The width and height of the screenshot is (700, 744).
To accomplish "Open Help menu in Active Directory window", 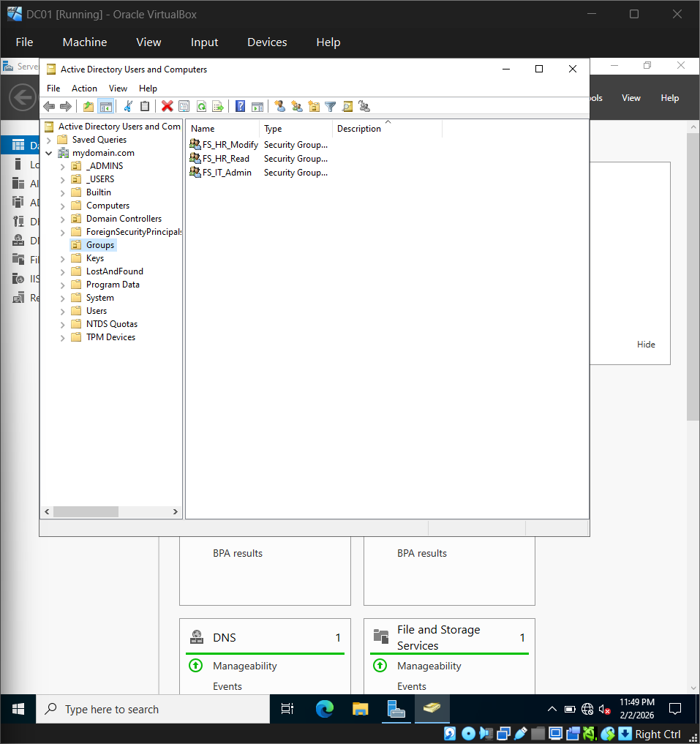I will point(148,89).
